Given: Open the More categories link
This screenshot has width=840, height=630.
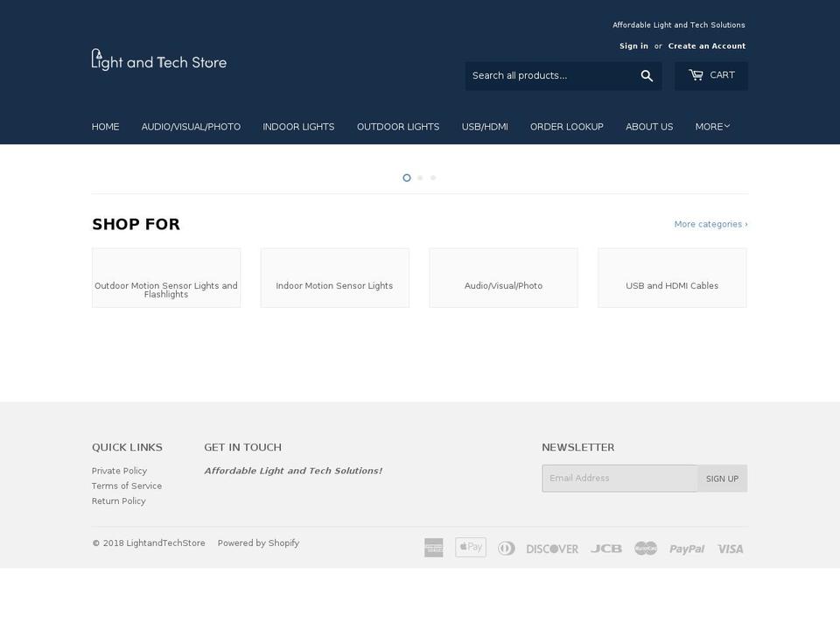Looking at the screenshot, I should pos(710,224).
